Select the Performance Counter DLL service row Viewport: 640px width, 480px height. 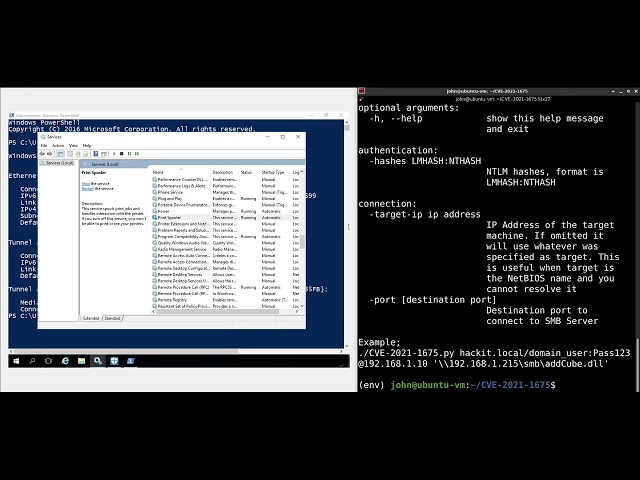(225, 180)
